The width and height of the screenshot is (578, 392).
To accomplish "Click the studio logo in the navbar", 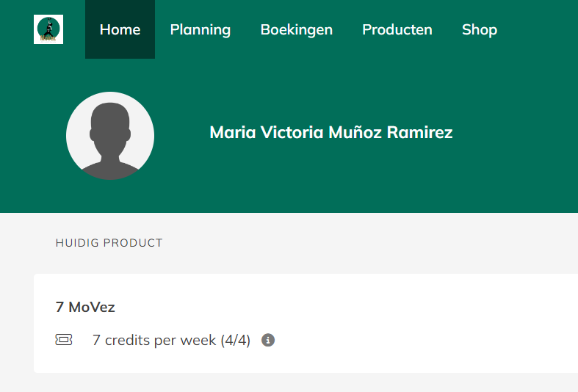I will (x=48, y=29).
